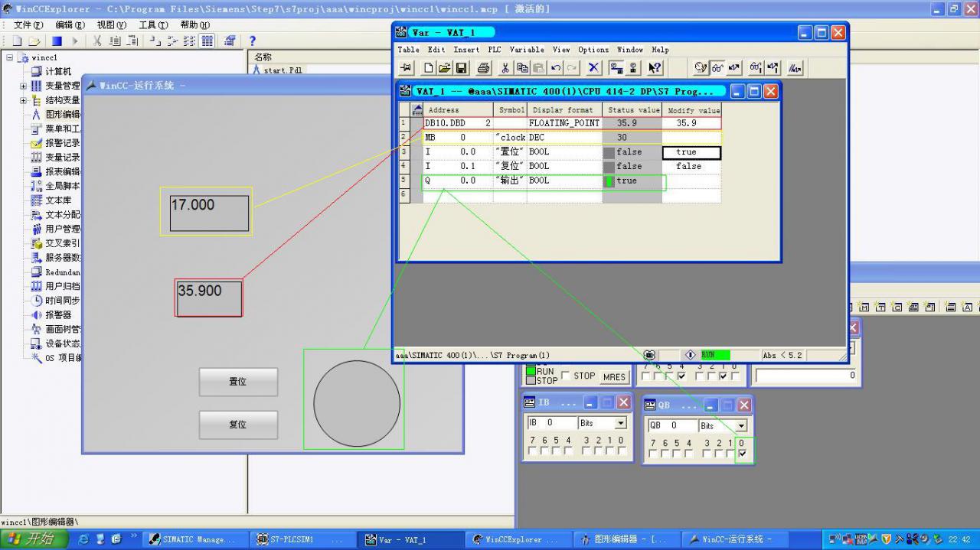Click the context help arrow-question icon
The width and height of the screenshot is (980, 550).
pos(655,68)
